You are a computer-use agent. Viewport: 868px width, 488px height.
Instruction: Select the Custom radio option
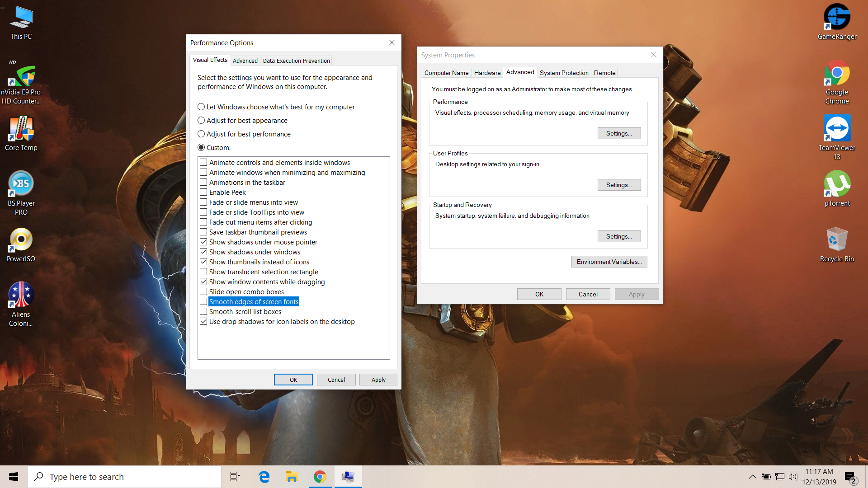(214, 148)
